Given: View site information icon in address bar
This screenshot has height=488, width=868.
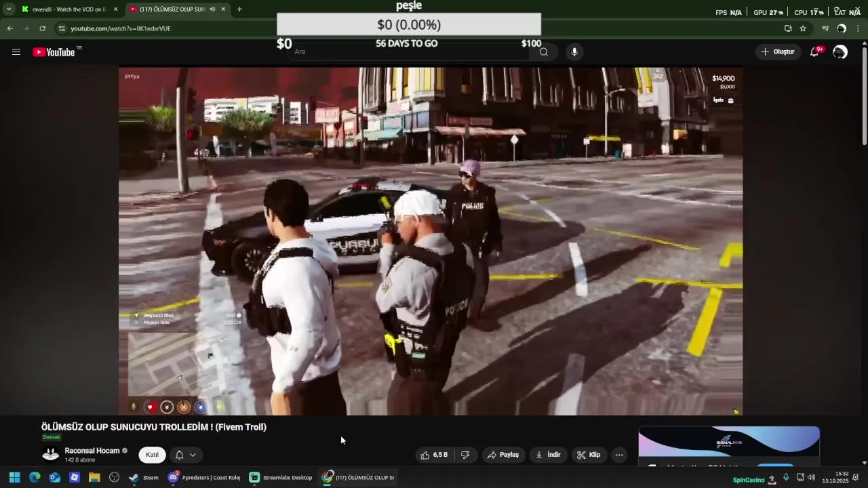Looking at the screenshot, I should pos(62,28).
